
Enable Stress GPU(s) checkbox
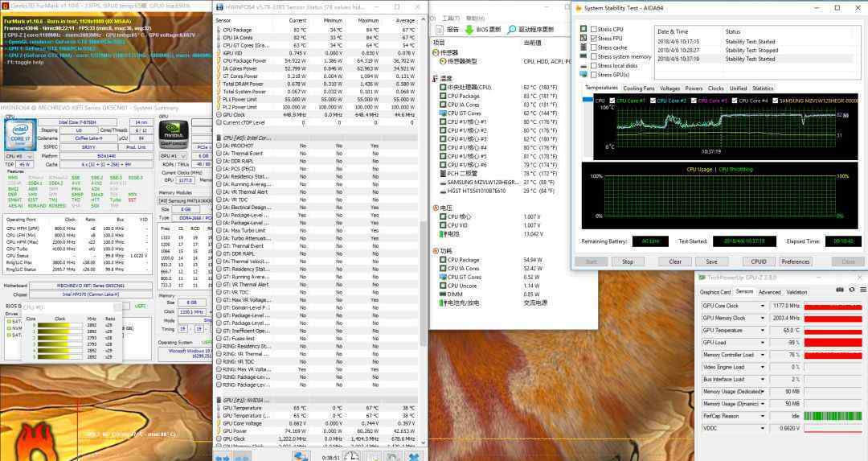pyautogui.click(x=593, y=74)
